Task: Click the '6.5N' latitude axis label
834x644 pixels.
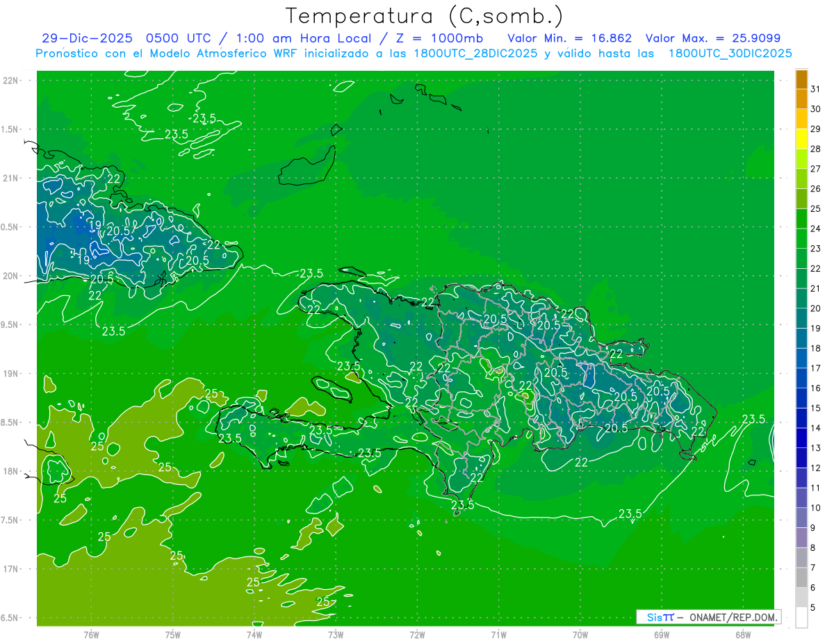Action: (x=10, y=618)
